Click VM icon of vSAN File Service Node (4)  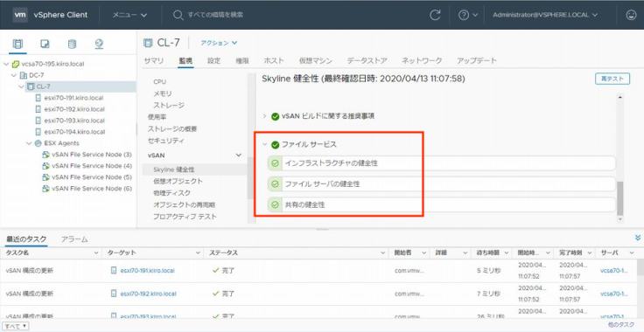tap(46, 166)
